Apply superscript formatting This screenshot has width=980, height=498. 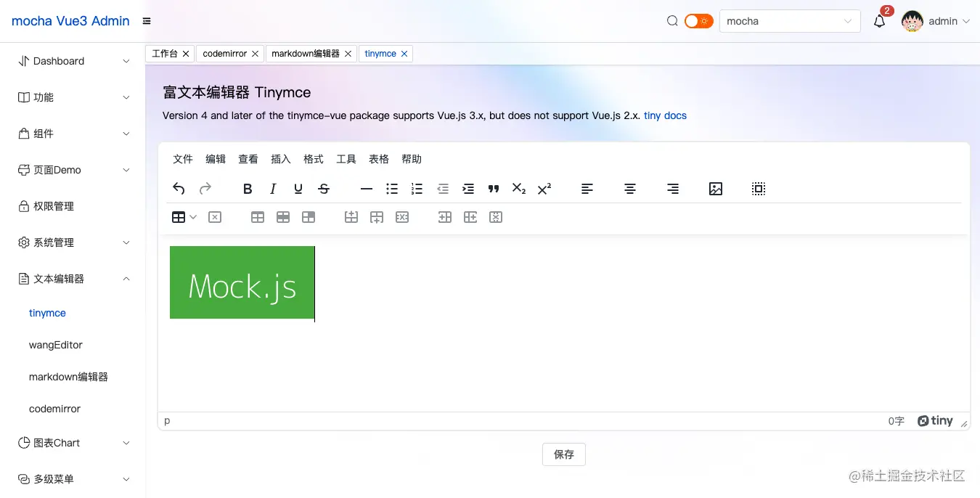click(x=544, y=189)
